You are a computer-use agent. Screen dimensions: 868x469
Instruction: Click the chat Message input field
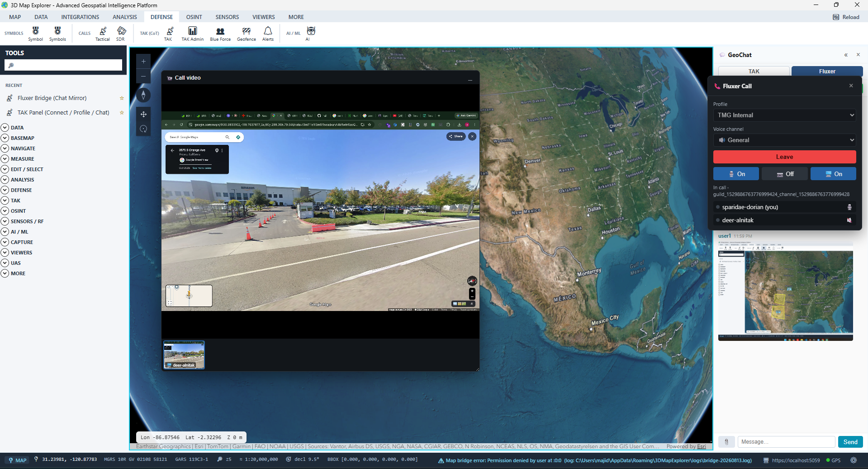(786, 442)
